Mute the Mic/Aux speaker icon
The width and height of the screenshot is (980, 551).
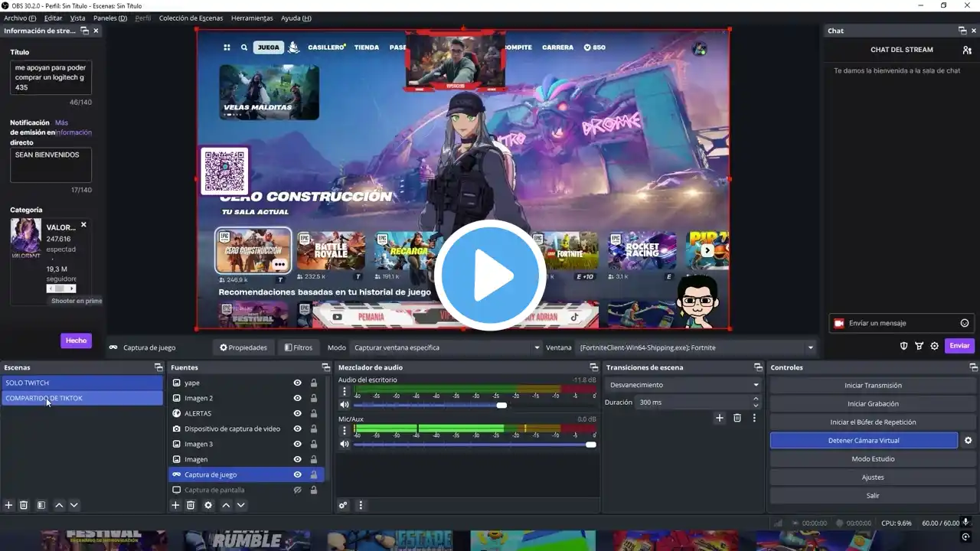tap(345, 444)
